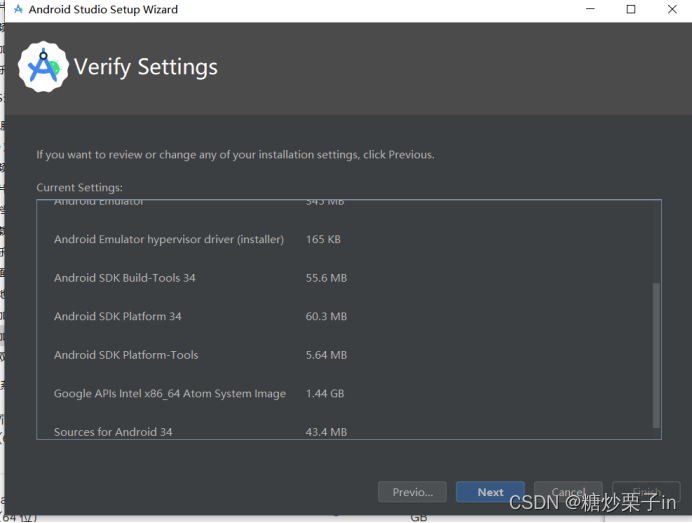Maximize the Setup Wizard window
The width and height of the screenshot is (692, 523).
pos(631,9)
